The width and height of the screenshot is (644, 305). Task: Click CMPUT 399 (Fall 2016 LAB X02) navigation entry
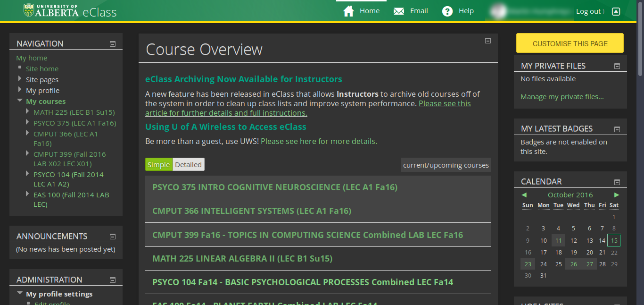pos(70,159)
